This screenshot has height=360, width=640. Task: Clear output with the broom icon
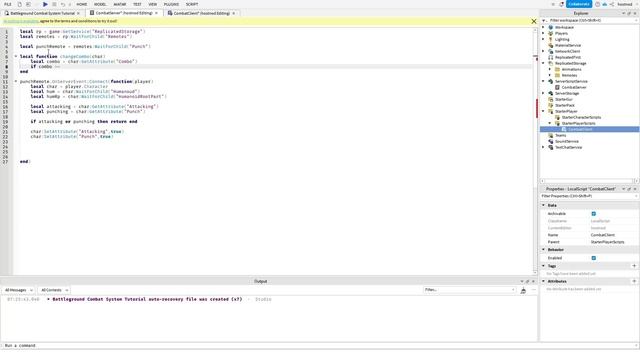click(523, 290)
